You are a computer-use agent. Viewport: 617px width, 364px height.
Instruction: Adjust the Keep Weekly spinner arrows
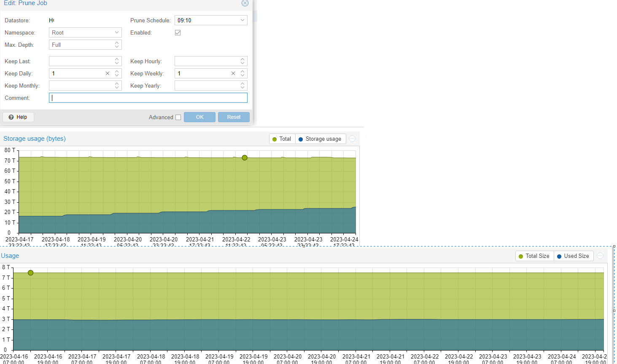[x=242, y=73]
